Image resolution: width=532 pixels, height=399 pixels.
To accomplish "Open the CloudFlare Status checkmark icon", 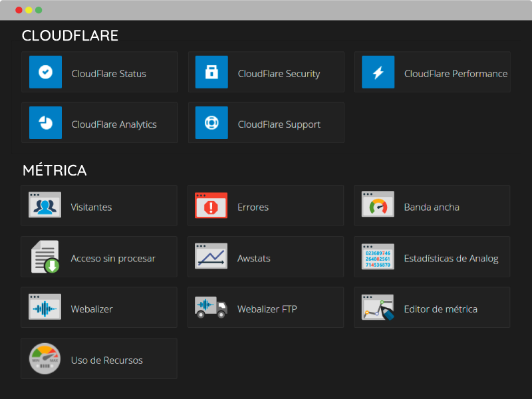I will (x=45, y=72).
